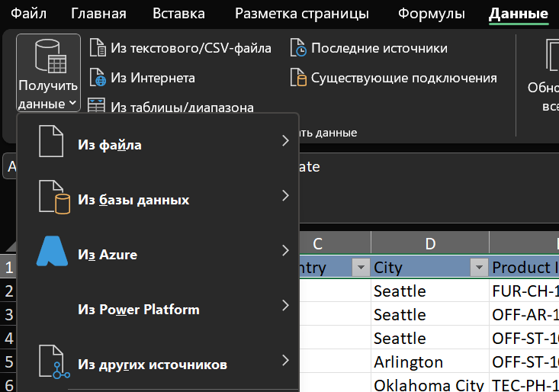Open the Country column filter dropdown
The width and height of the screenshot is (559, 392).
coord(360,267)
